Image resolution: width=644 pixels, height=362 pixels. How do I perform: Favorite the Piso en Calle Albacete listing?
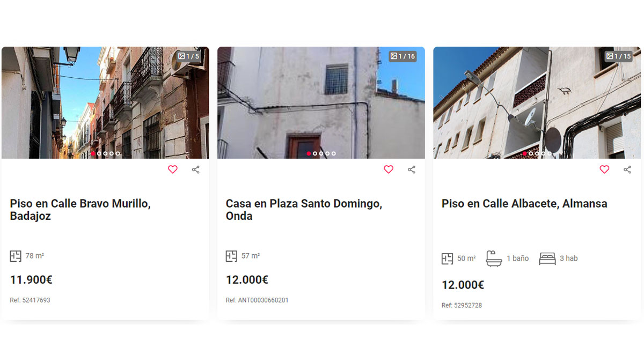tap(604, 169)
